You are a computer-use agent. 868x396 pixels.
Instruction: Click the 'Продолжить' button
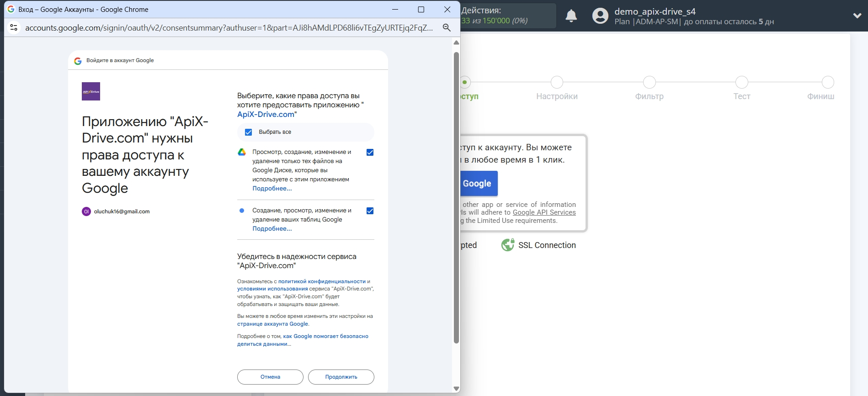341,377
